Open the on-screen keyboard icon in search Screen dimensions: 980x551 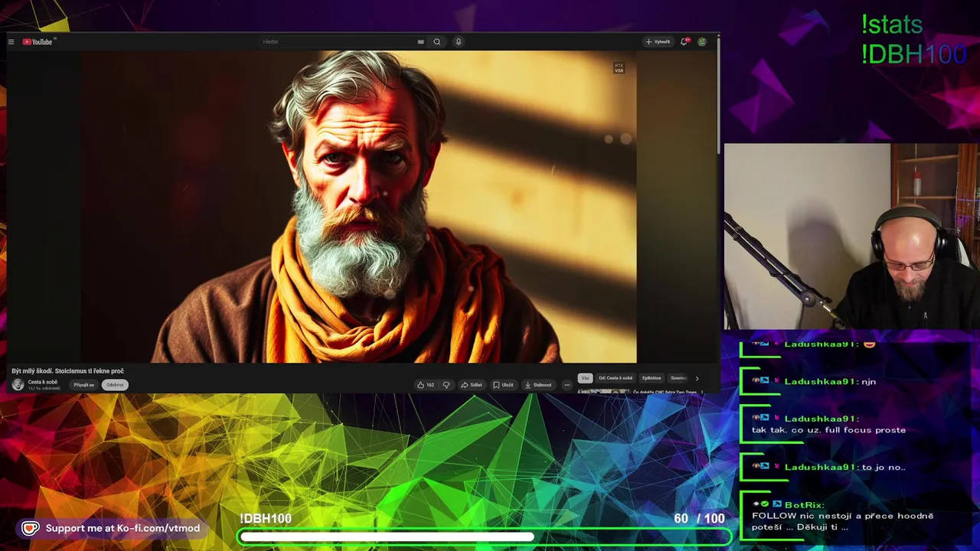click(x=420, y=42)
